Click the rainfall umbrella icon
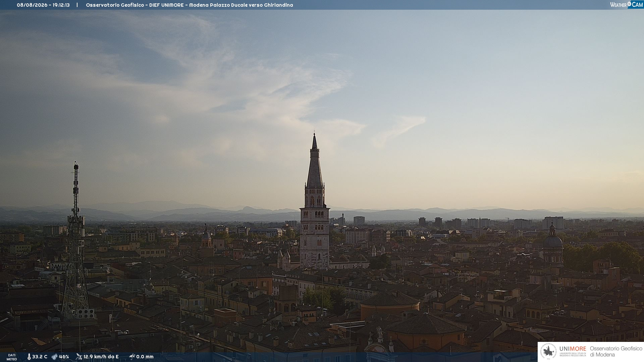644x362 pixels. click(x=132, y=357)
